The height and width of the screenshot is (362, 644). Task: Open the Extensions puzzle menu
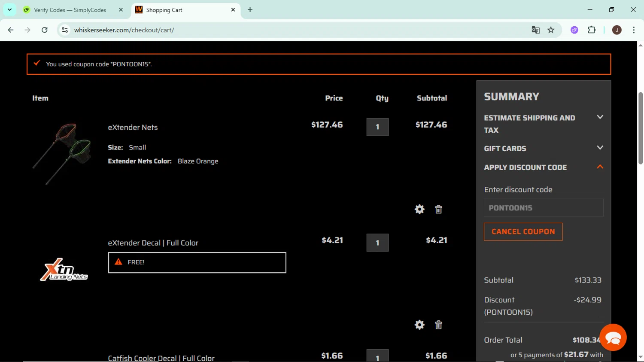click(x=592, y=30)
